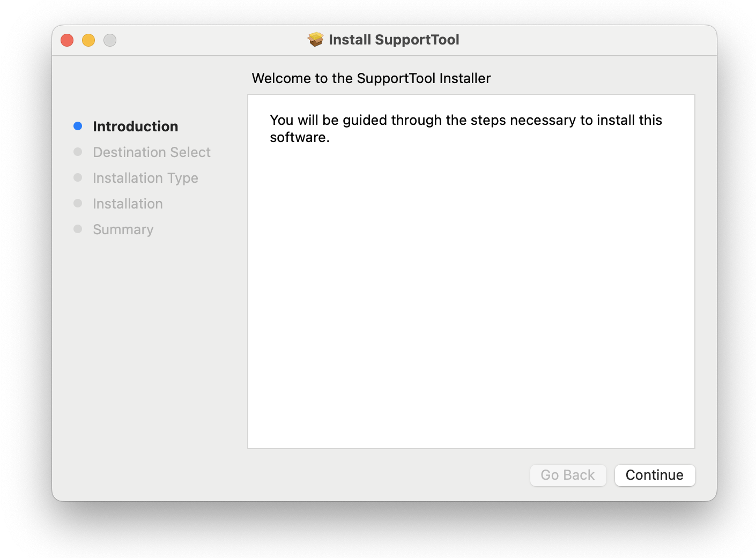Click the disabled Go Back button

pos(568,475)
